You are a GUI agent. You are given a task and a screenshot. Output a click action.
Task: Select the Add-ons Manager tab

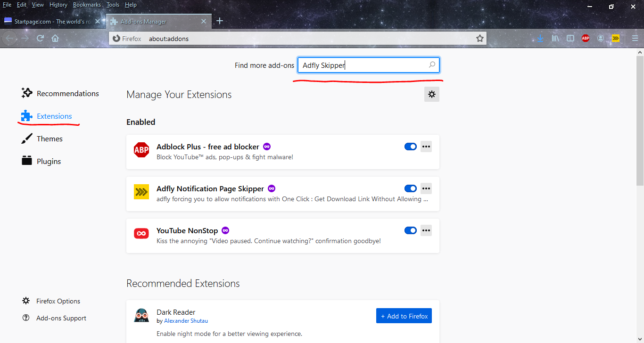pos(158,21)
